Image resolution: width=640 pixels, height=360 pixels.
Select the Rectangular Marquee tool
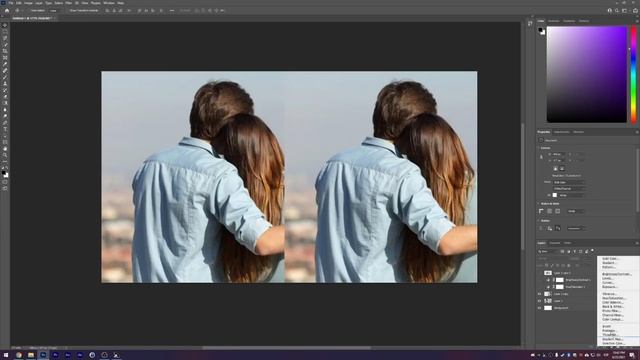5,31
